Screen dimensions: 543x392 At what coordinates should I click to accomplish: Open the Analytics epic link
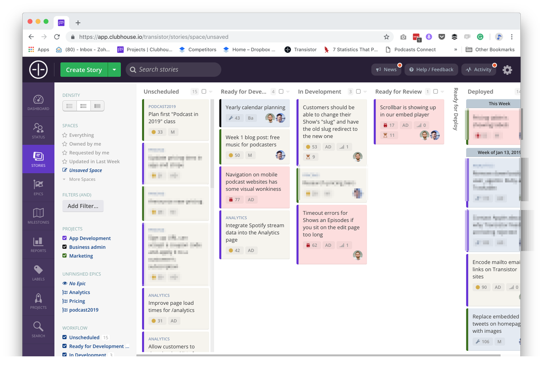tap(79, 293)
